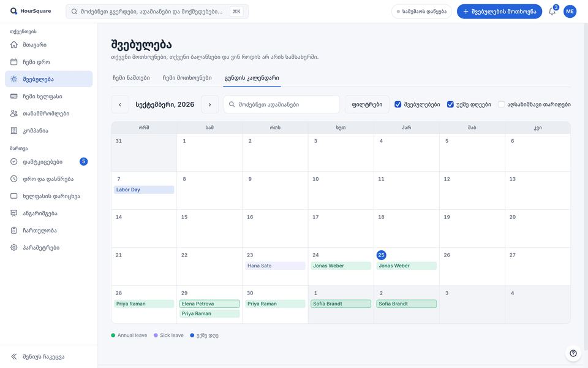Open ჩემი ხელფასი card icon
The height and width of the screenshot is (368, 588).
pos(14,96)
